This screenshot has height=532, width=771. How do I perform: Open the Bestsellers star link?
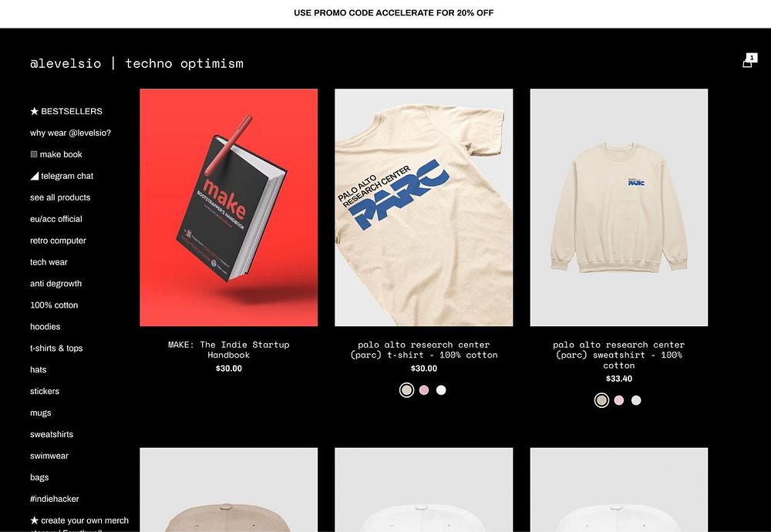[x=66, y=112]
